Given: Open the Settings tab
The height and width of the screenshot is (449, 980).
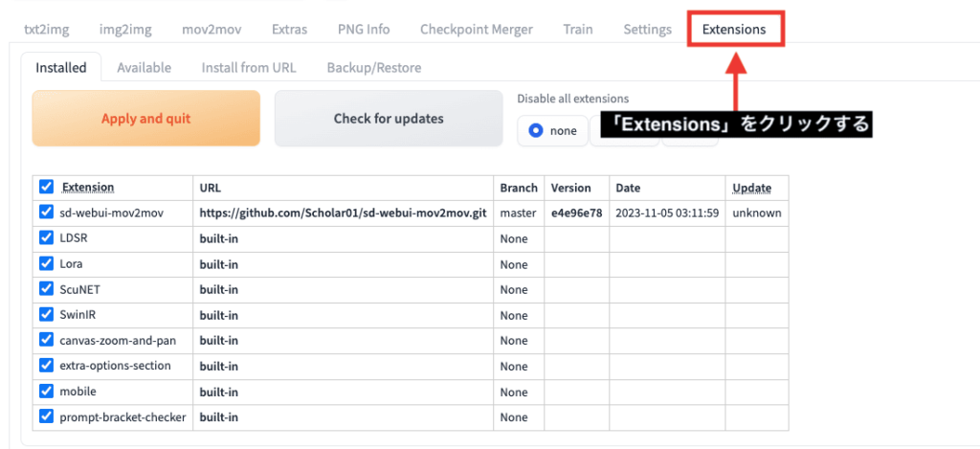Looking at the screenshot, I should [648, 29].
